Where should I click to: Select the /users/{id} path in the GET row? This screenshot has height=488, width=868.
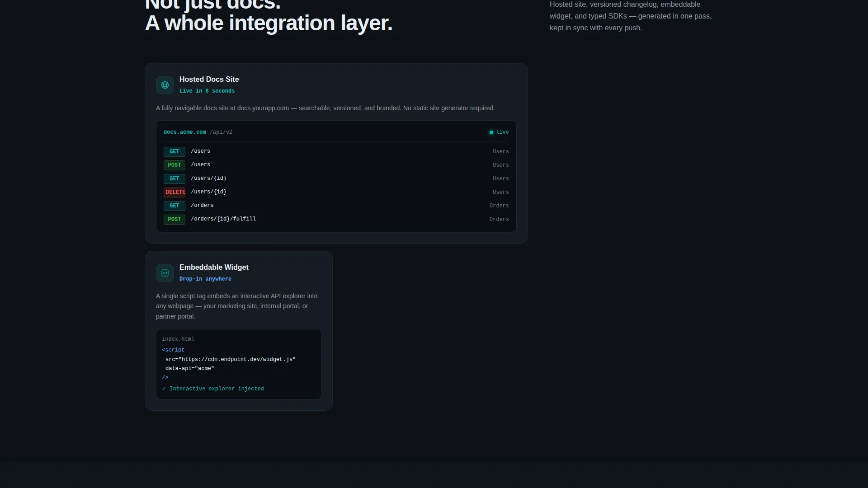click(208, 178)
